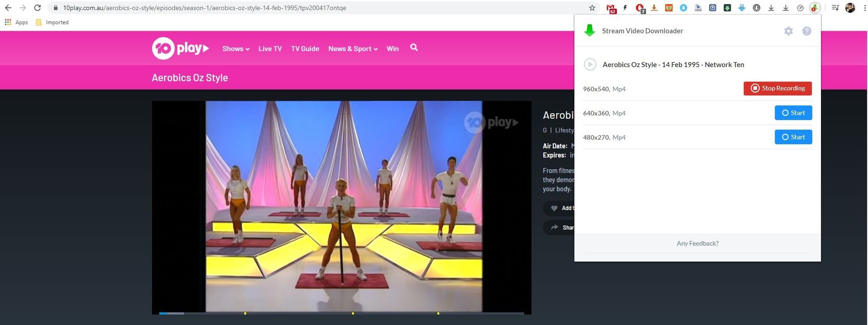Image resolution: width=868 pixels, height=325 pixels.
Task: Stop recording the 960x540 stream
Action: pyautogui.click(x=777, y=89)
